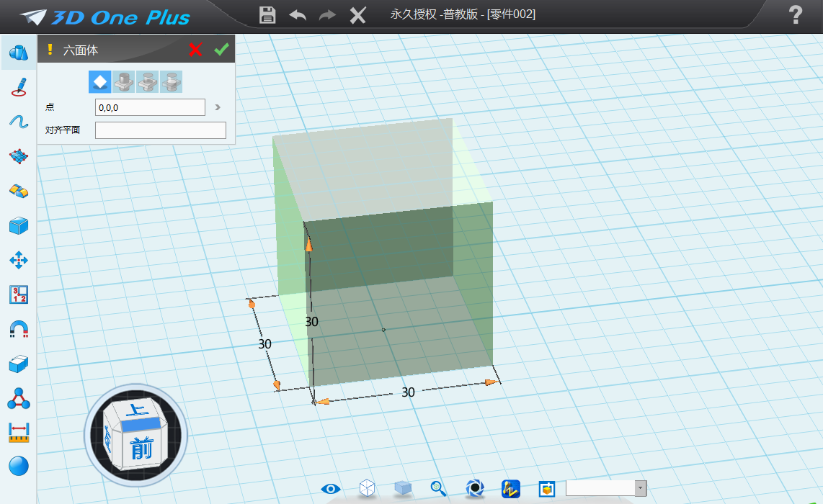Open the feature modeling cube tool

coord(18,225)
